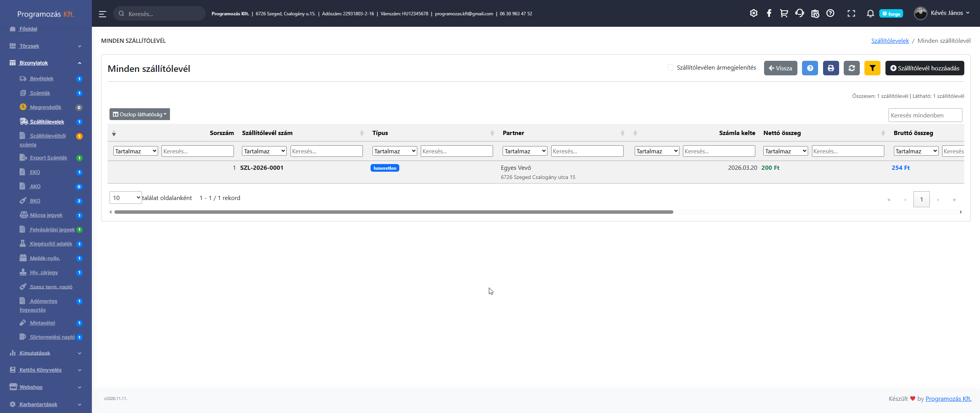Image resolution: width=980 pixels, height=413 pixels.
Task: Click the Vissza back button
Action: click(x=780, y=68)
